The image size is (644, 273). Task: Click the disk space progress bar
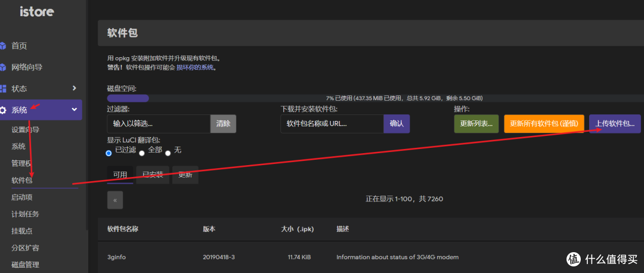pyautogui.click(x=376, y=98)
